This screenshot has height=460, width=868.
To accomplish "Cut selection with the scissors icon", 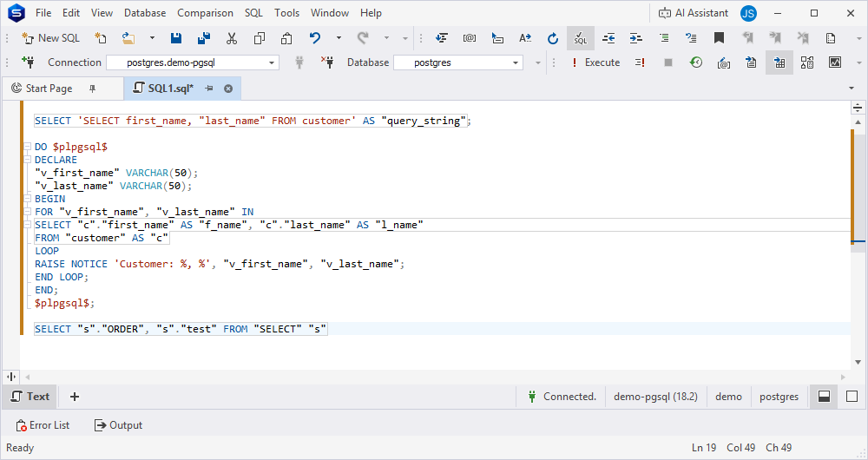I will [x=232, y=38].
